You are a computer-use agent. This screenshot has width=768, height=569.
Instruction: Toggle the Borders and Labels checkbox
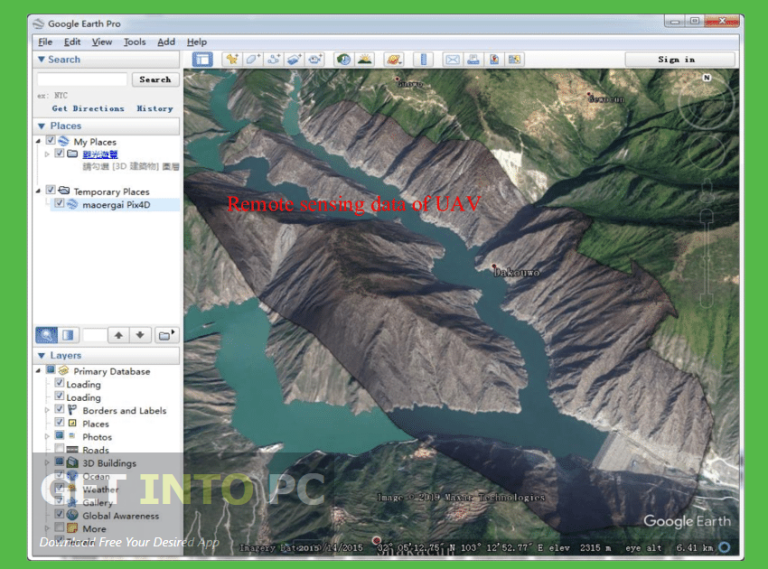[x=59, y=409]
